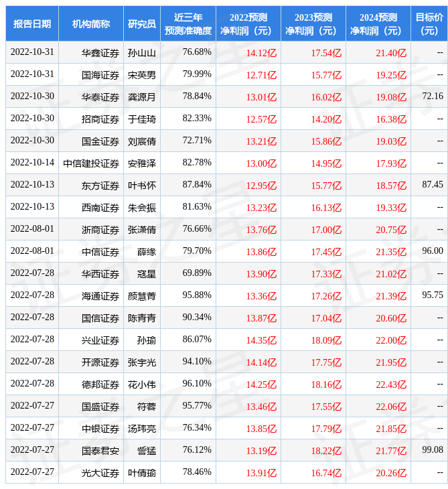The width and height of the screenshot is (448, 489).
Task: Click the 2022预测净利润 column header
Action: [248, 23]
